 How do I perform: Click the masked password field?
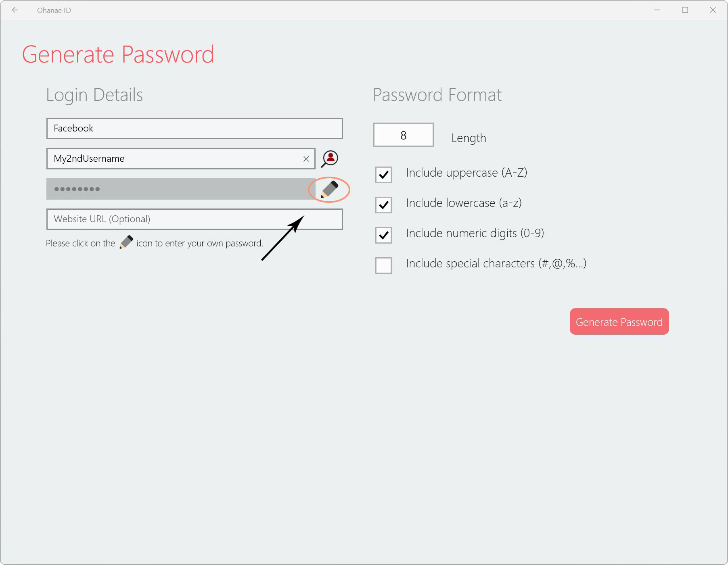(181, 189)
